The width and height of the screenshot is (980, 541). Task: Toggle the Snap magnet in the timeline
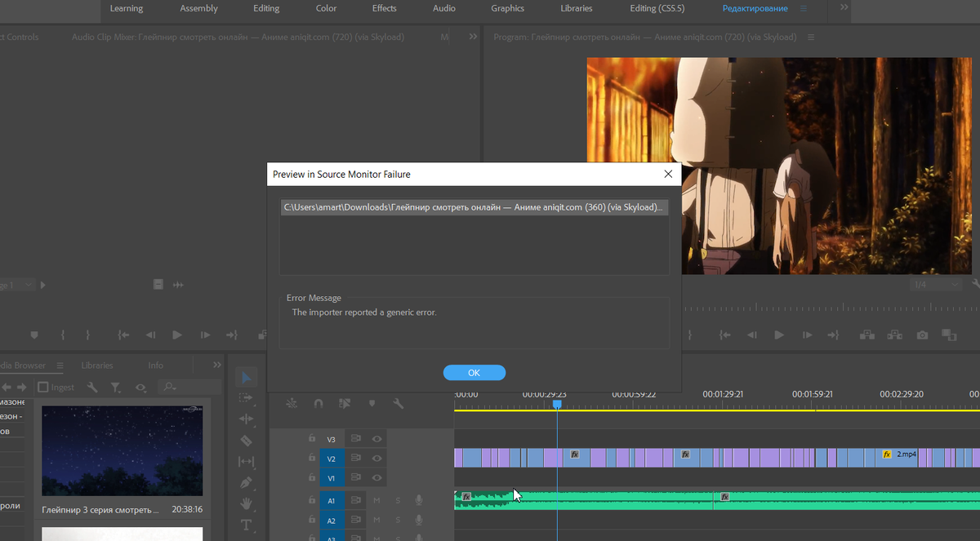tap(318, 404)
